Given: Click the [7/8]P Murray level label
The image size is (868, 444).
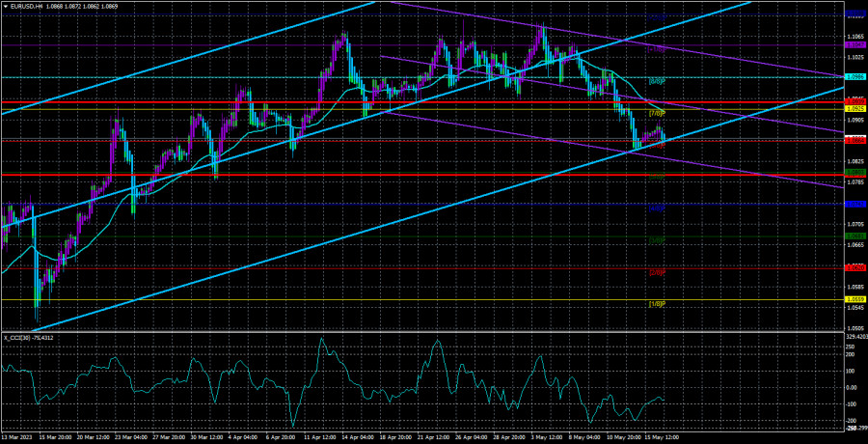Looking at the screenshot, I should 658,113.
